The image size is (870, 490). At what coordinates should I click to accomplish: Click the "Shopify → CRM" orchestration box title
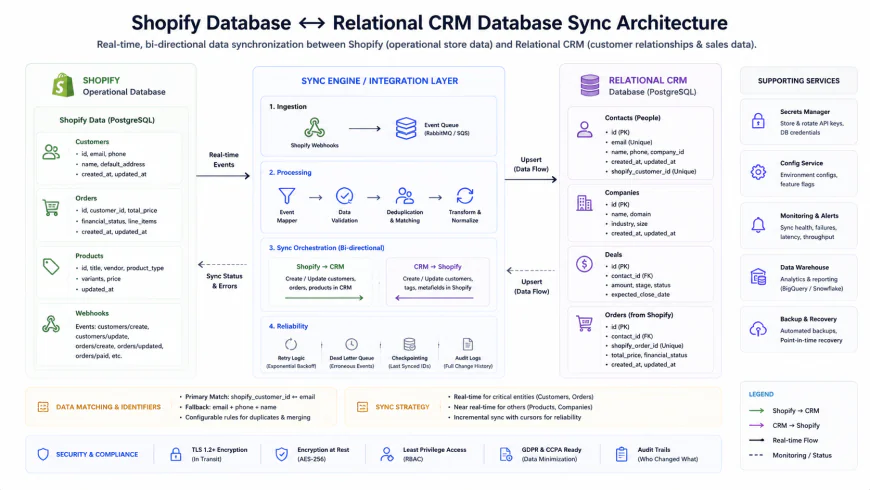[x=320, y=266]
